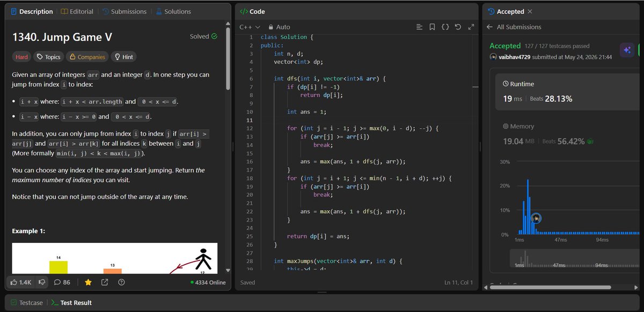This screenshot has height=312, width=644.
Task: Click the tallest bar in runtime histogram
Action: click(528, 207)
